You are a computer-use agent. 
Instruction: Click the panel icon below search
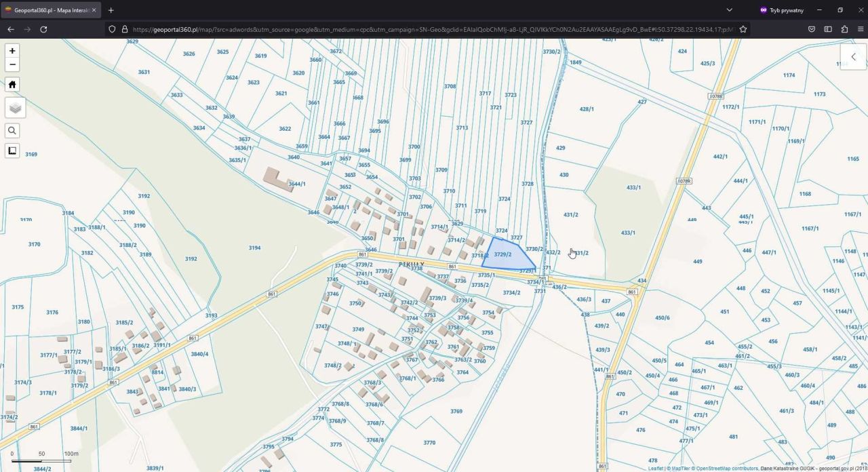click(x=12, y=151)
